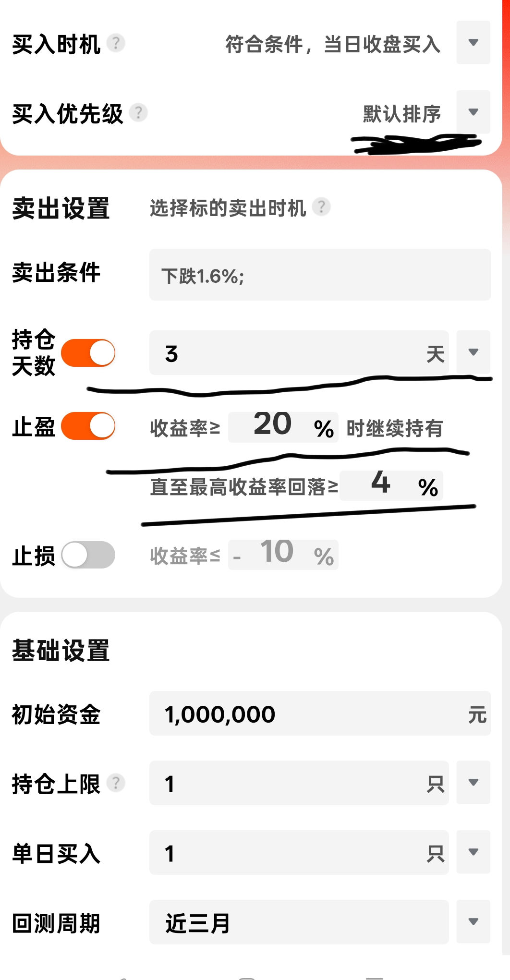The height and width of the screenshot is (980, 510).
Task: Toggle the 持仓天数 switch off
Action: [88, 353]
